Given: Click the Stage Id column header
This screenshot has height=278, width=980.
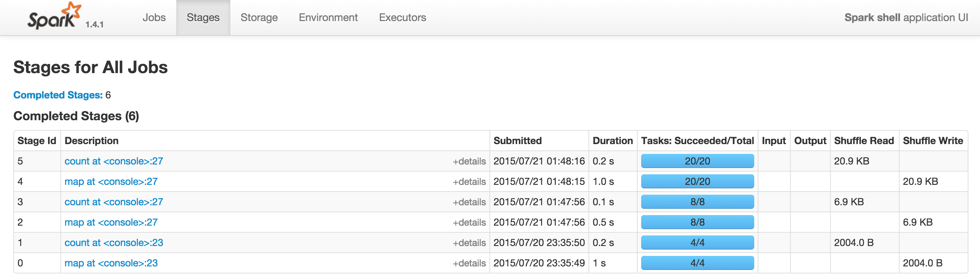Looking at the screenshot, I should click(37, 141).
